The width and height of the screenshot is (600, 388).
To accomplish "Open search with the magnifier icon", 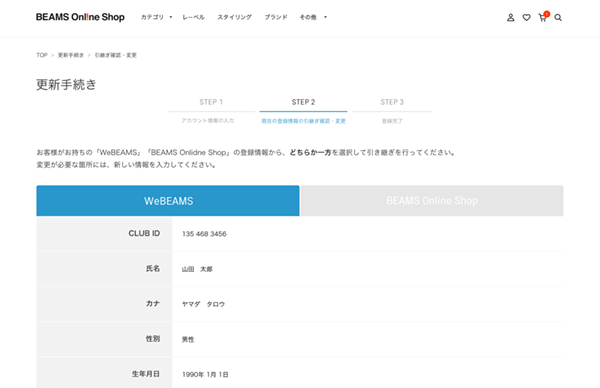I will (558, 18).
